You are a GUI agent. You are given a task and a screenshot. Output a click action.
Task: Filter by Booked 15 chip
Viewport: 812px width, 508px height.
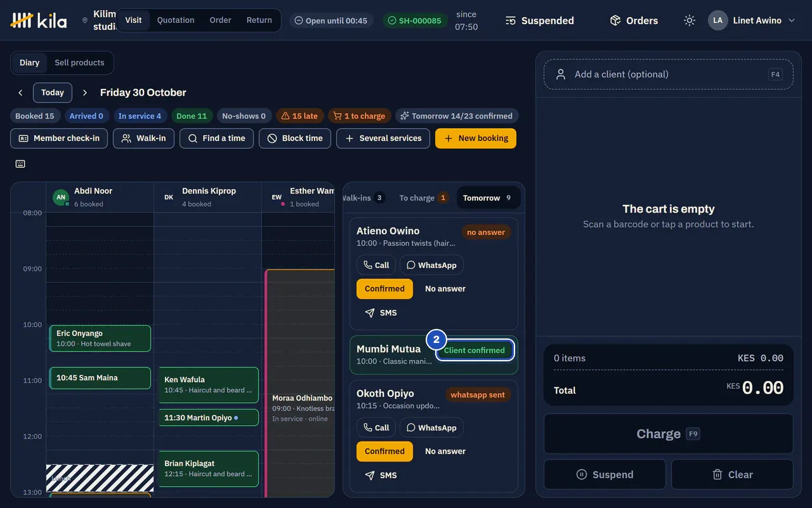pyautogui.click(x=35, y=116)
